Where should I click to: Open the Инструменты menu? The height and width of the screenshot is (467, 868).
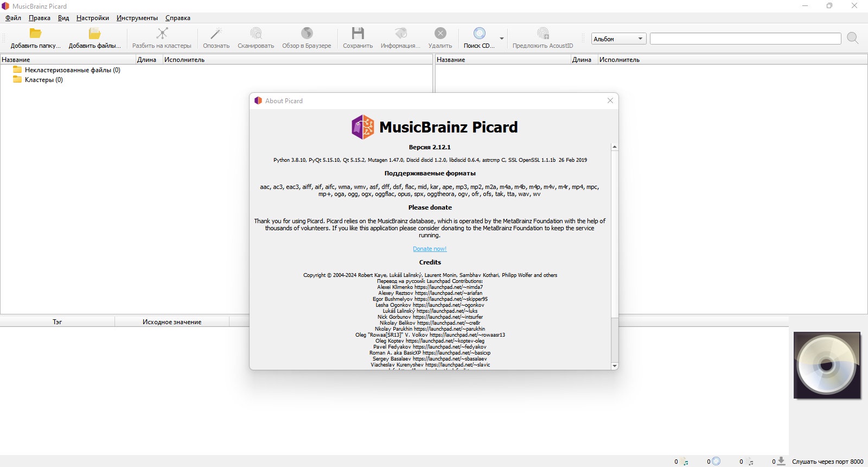tap(137, 18)
